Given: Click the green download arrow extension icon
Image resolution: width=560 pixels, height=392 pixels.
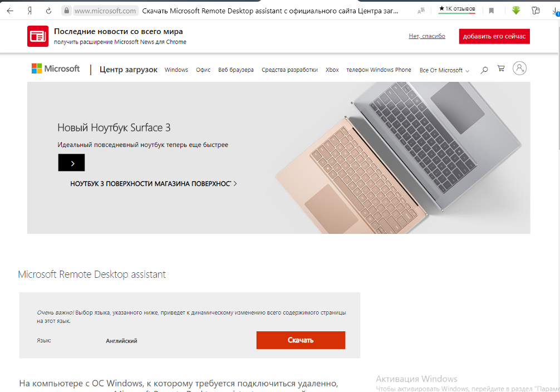Looking at the screenshot, I should coord(515,11).
